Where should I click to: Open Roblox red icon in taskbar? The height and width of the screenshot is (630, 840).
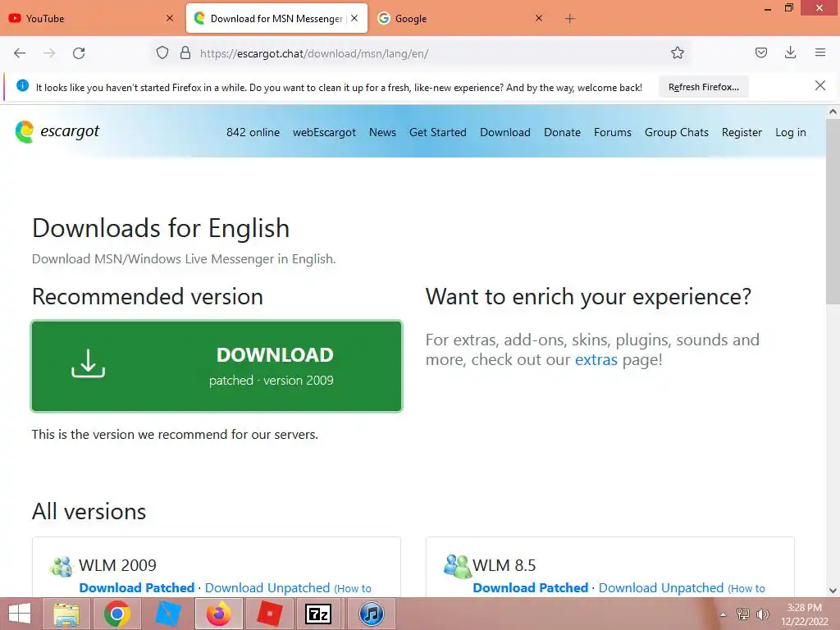pos(269,614)
